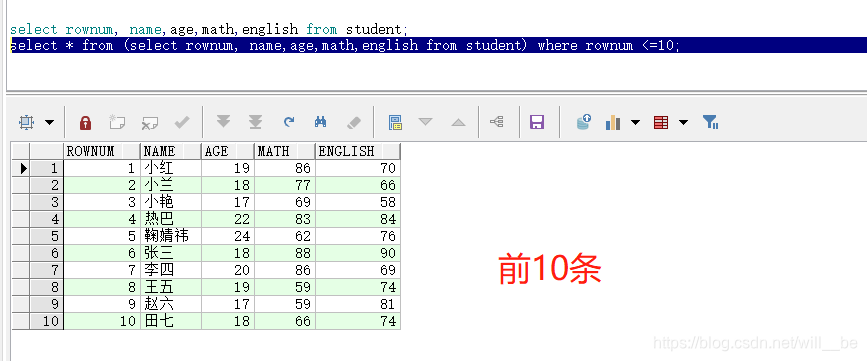This screenshot has width=867, height=361.
Task: Click the blue filter funnel icon
Action: tap(710, 122)
